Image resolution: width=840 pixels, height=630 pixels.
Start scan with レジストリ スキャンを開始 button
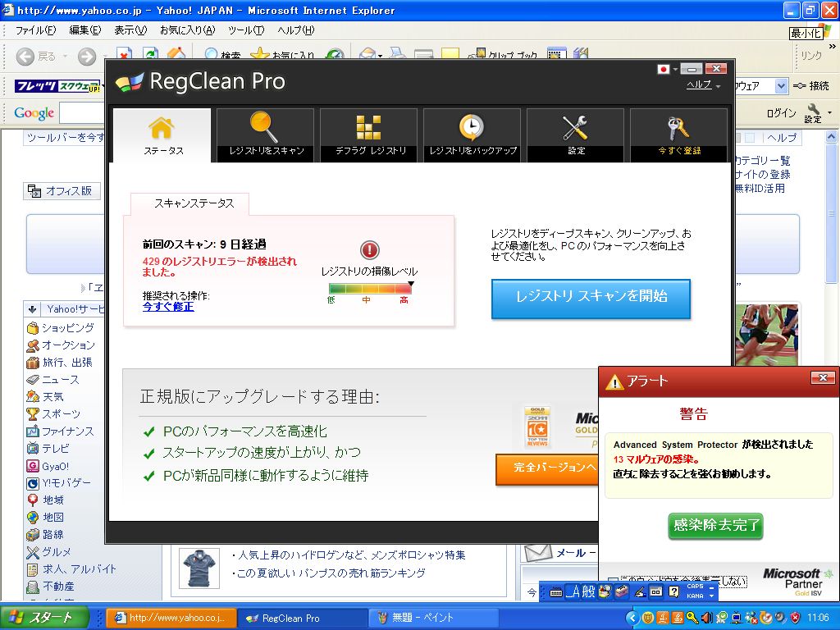(591, 299)
